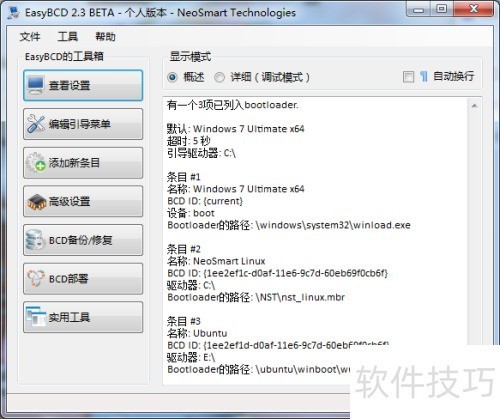Click the windows icon on 实用工具 button

(x=36, y=317)
